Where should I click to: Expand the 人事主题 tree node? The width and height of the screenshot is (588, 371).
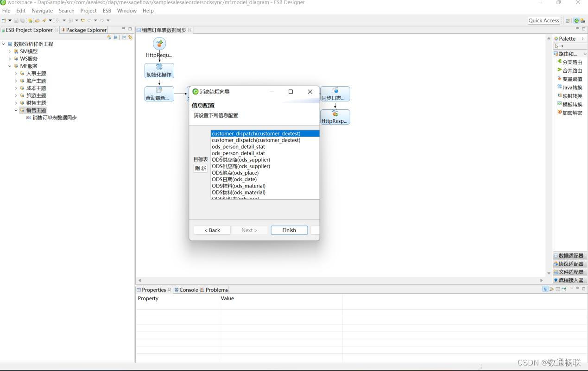16,74
